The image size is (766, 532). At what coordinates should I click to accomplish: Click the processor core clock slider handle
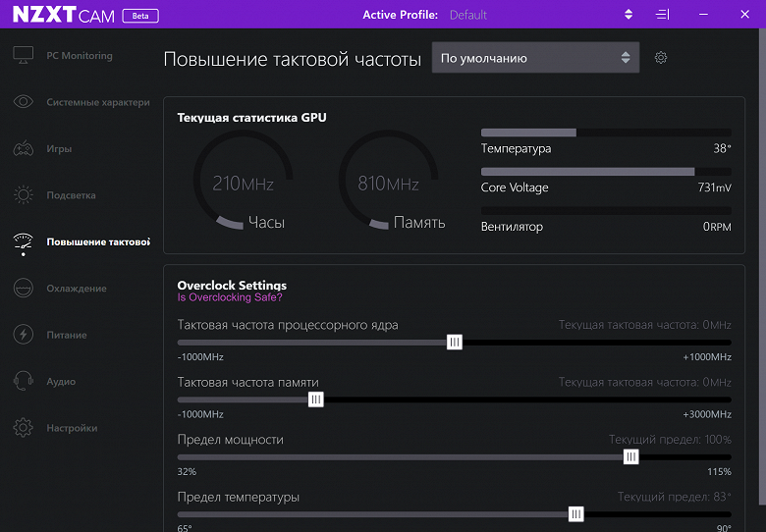pos(455,343)
